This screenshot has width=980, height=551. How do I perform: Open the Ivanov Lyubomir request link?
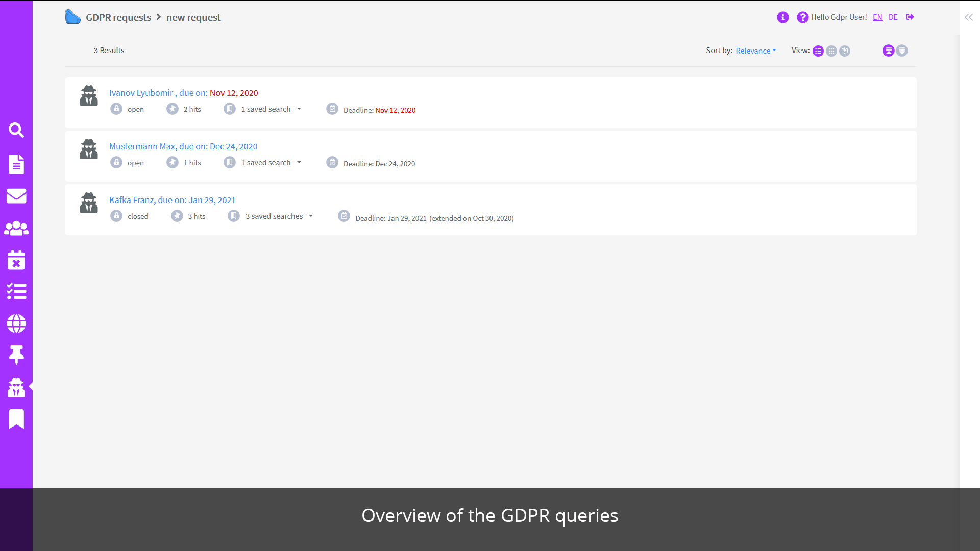click(x=184, y=93)
